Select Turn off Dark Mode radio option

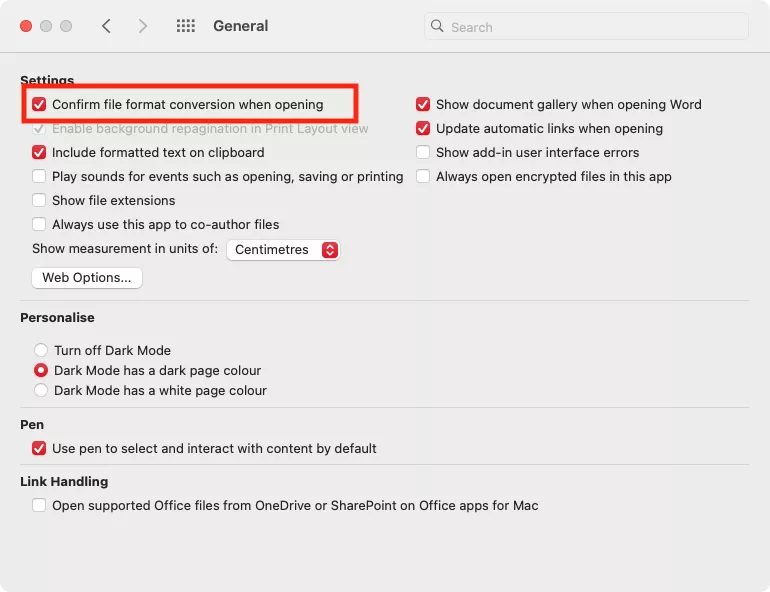tap(41, 350)
